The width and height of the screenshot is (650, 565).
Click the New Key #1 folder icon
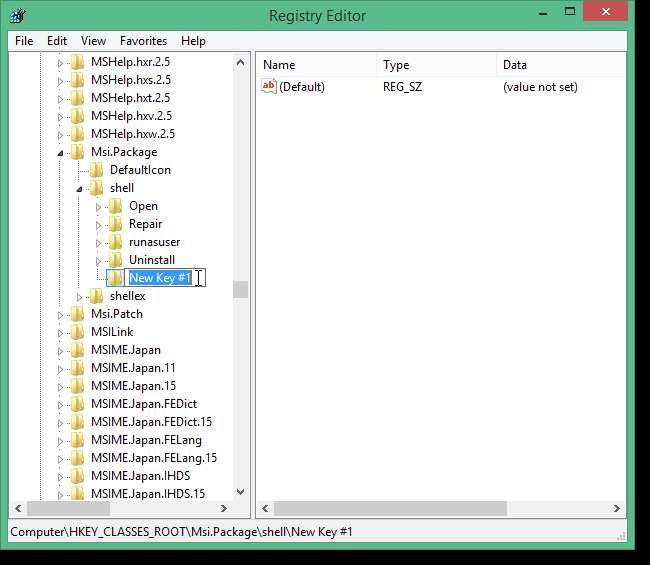click(x=116, y=278)
